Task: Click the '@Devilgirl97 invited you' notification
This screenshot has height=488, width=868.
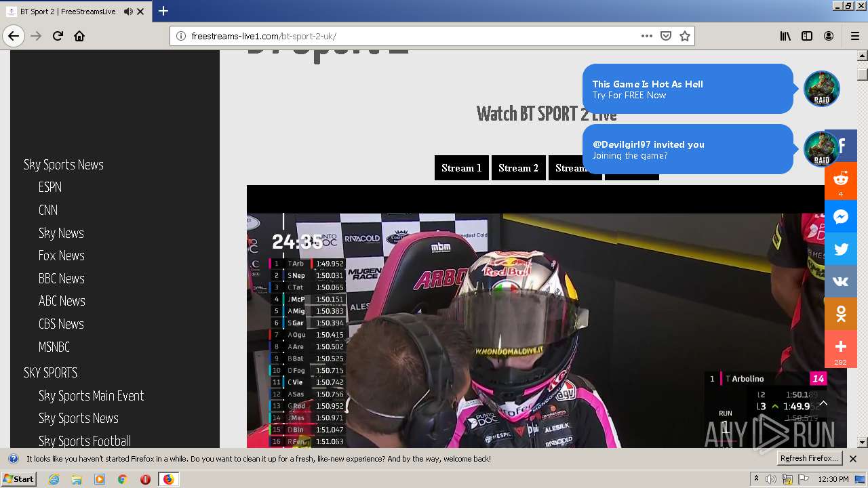Action: tap(688, 149)
